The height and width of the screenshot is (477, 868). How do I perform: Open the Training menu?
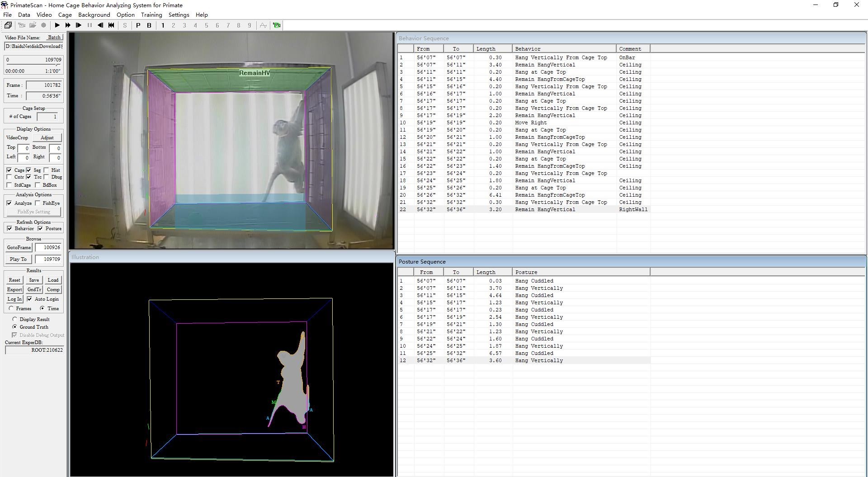(x=151, y=14)
